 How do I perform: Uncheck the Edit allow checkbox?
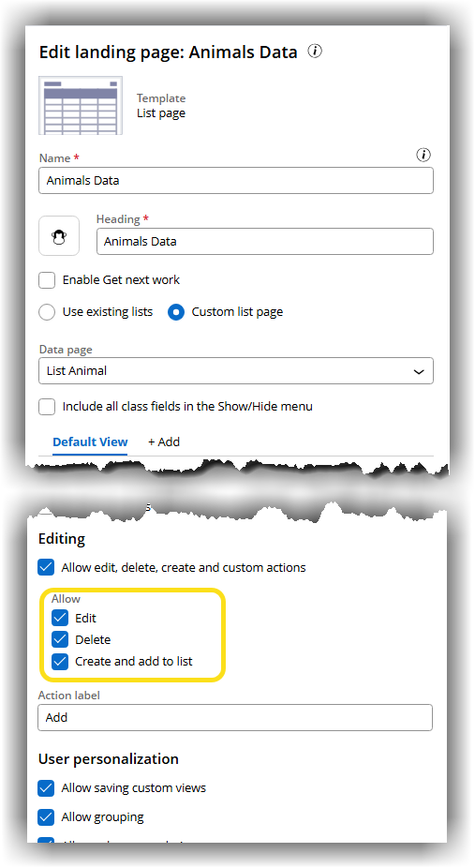click(60, 618)
